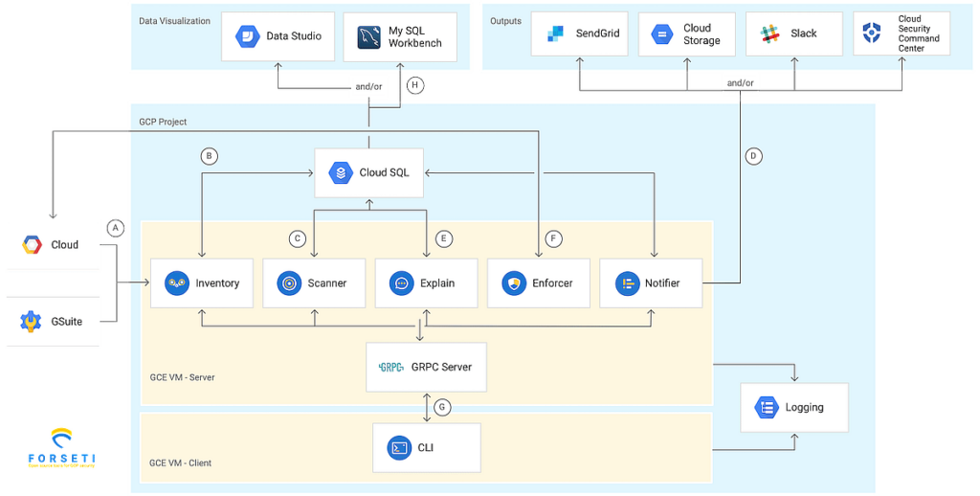
Task: Click the "Inventory" label
Action: tap(217, 283)
